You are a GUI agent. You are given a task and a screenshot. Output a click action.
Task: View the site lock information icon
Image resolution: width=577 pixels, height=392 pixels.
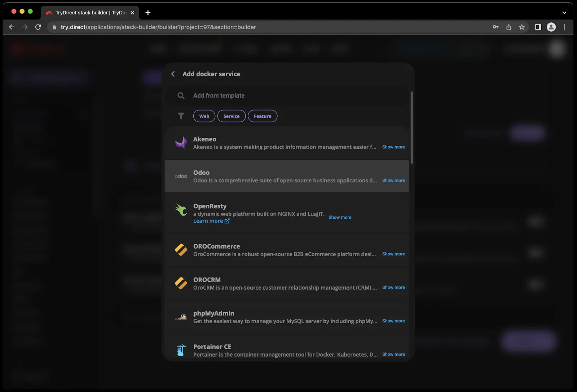[x=54, y=27]
